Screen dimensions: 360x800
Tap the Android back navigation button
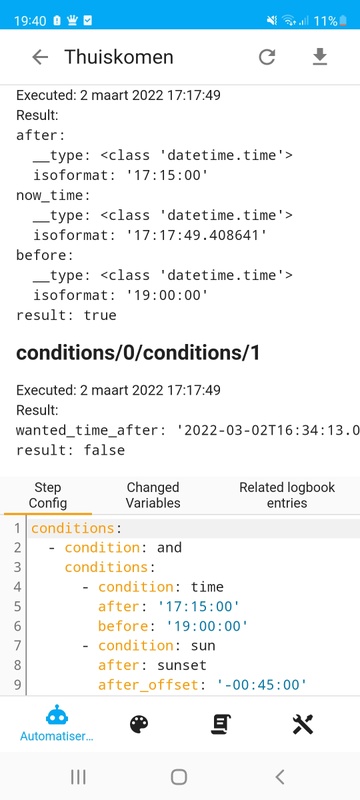pyautogui.click(x=279, y=777)
